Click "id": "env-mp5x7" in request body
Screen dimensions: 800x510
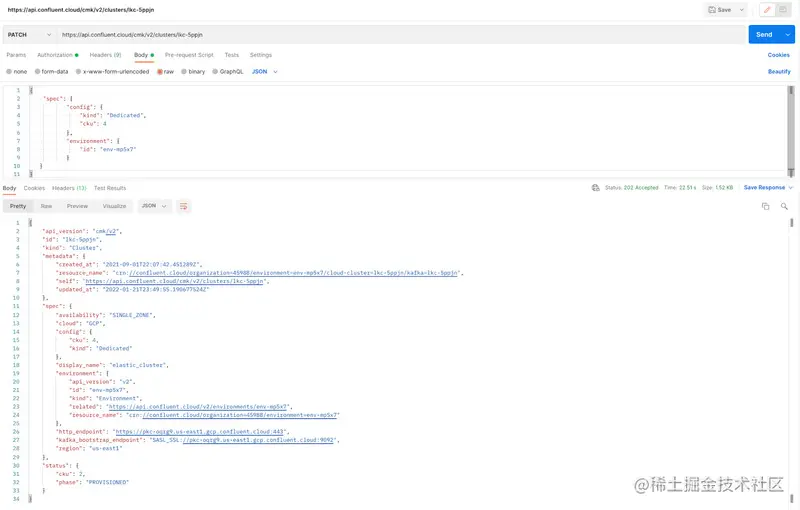108,149
